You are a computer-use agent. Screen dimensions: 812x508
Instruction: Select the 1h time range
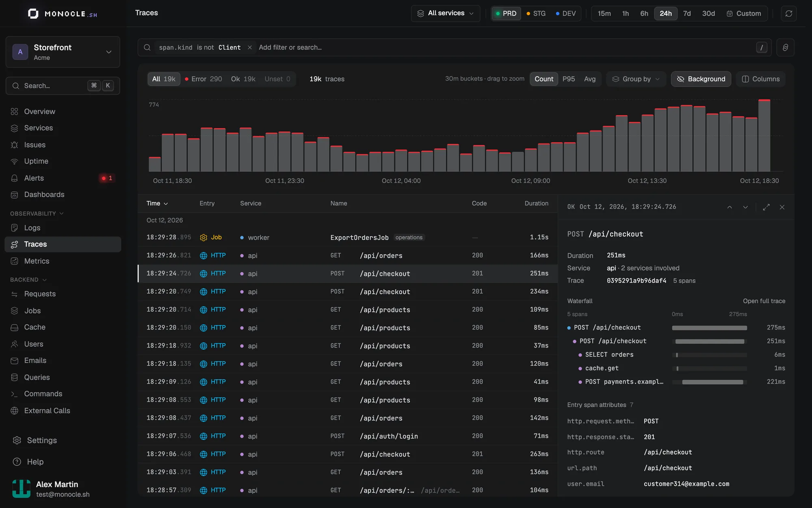pos(625,13)
